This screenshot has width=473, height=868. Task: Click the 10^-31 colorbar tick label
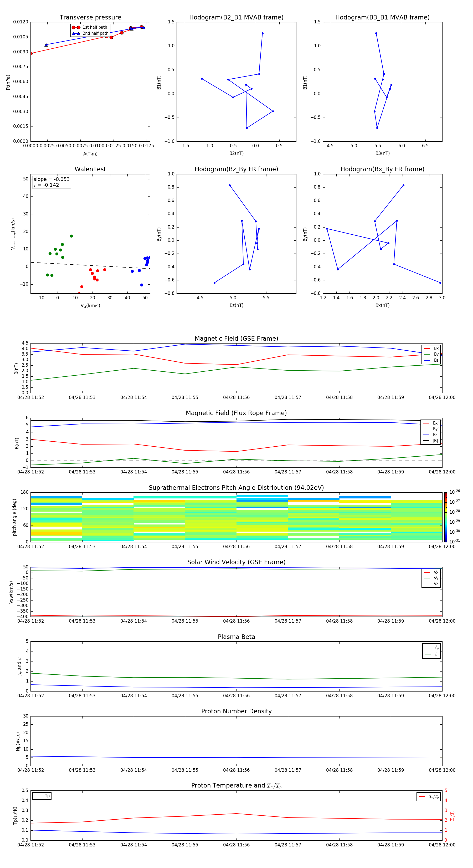pyautogui.click(x=455, y=542)
